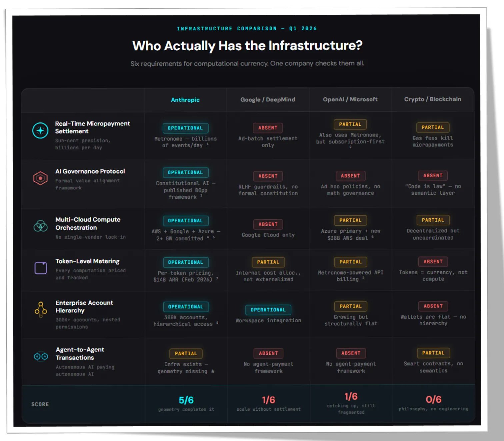Image resolution: width=504 pixels, height=441 pixels.
Task: Click the "Agent-to-Agent Transactions" row title
Action: click(x=80, y=354)
